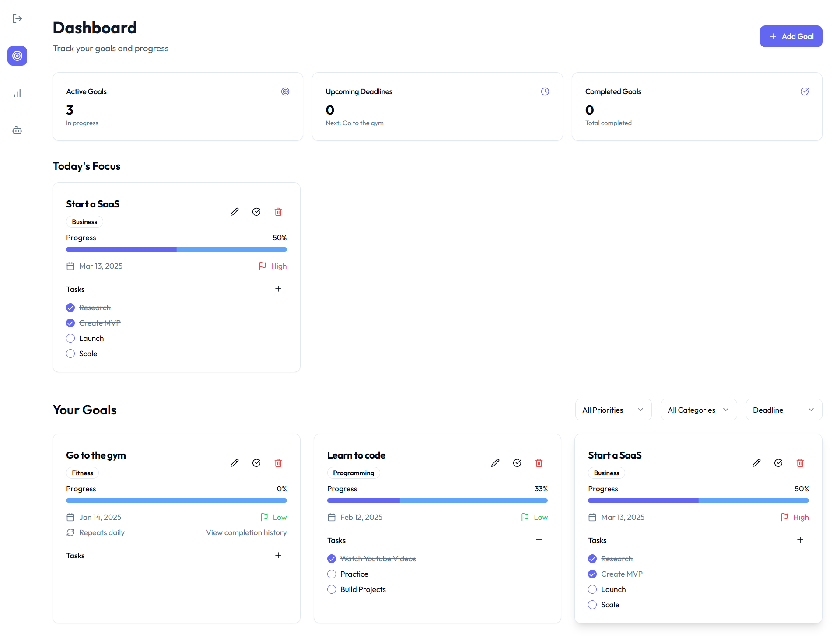Click the Learn to code progress bar
The width and height of the screenshot is (840, 641).
coord(437,501)
